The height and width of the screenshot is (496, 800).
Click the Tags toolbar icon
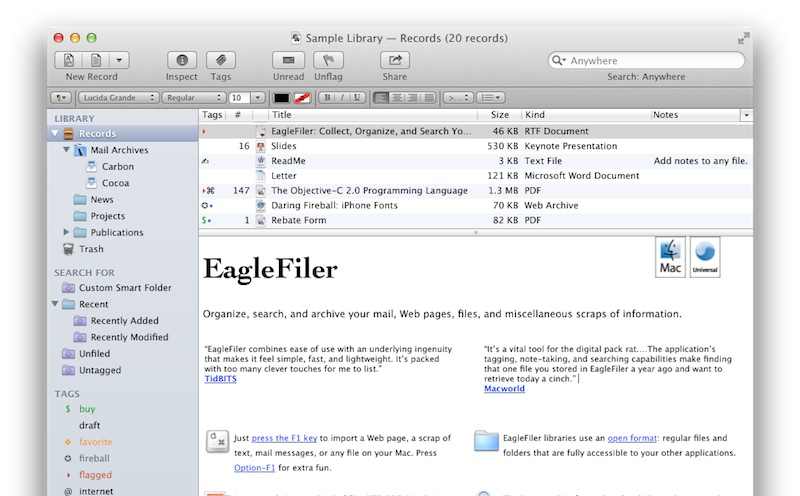tap(220, 61)
